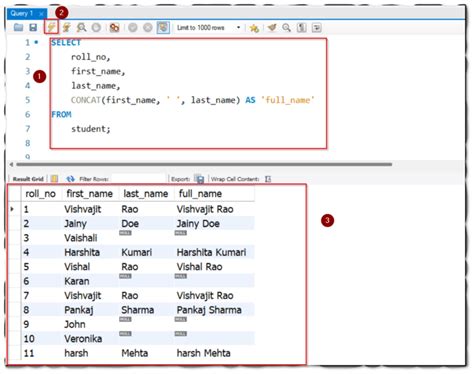Image resolution: width=474 pixels, height=374 pixels.
Task: Select the last_name column header
Action: tap(146, 194)
